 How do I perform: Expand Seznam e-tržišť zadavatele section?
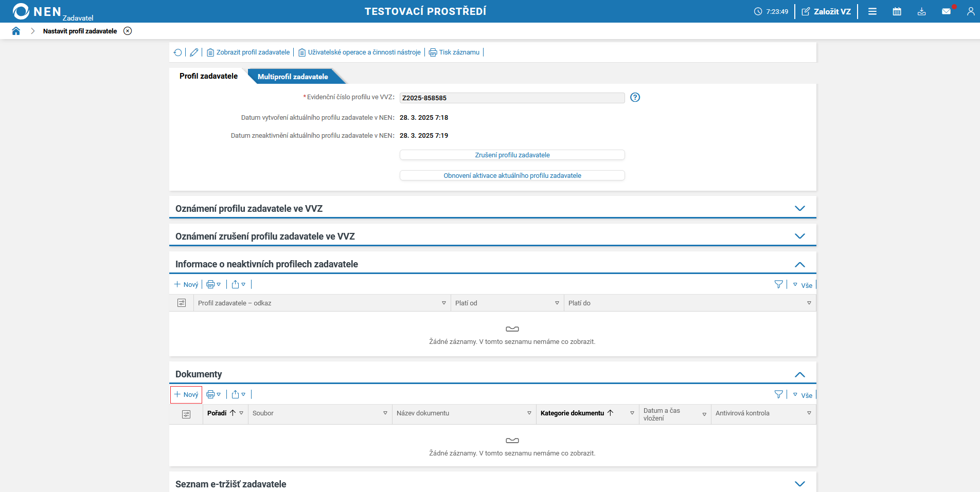799,484
